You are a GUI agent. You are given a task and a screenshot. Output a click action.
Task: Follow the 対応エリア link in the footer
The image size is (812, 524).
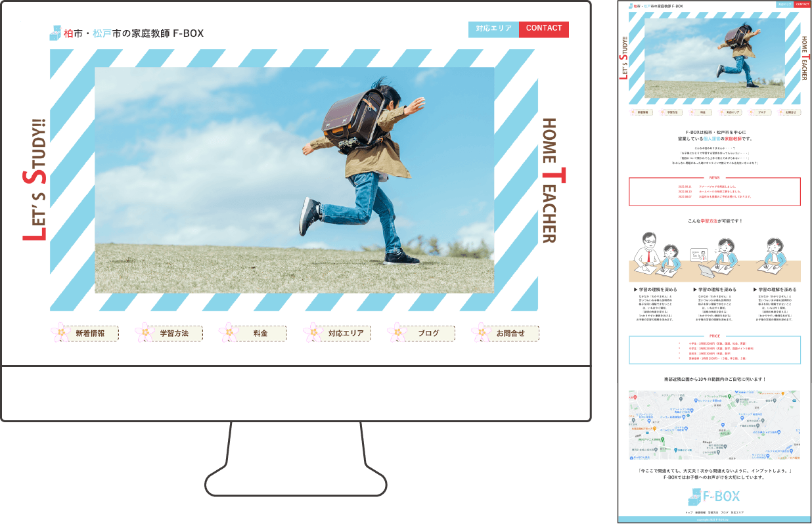click(x=738, y=512)
